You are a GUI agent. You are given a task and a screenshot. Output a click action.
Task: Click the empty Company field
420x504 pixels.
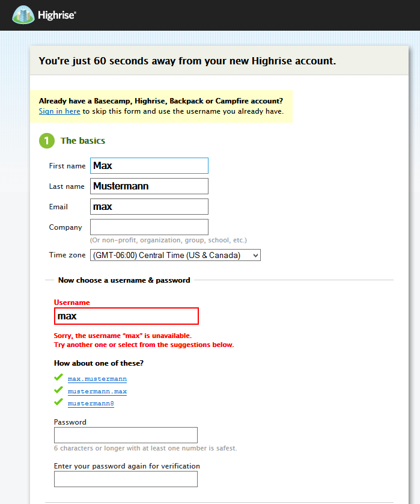pyautogui.click(x=149, y=227)
